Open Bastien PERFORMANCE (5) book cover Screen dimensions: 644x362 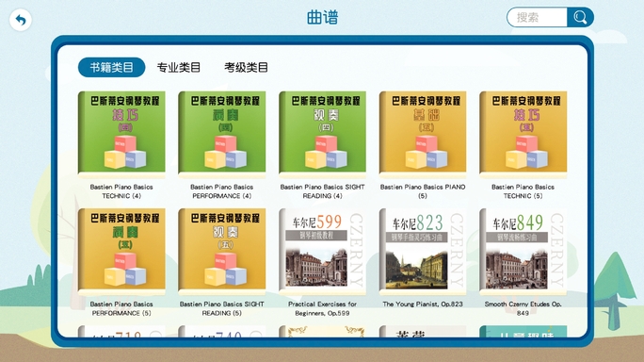[x=121, y=252]
